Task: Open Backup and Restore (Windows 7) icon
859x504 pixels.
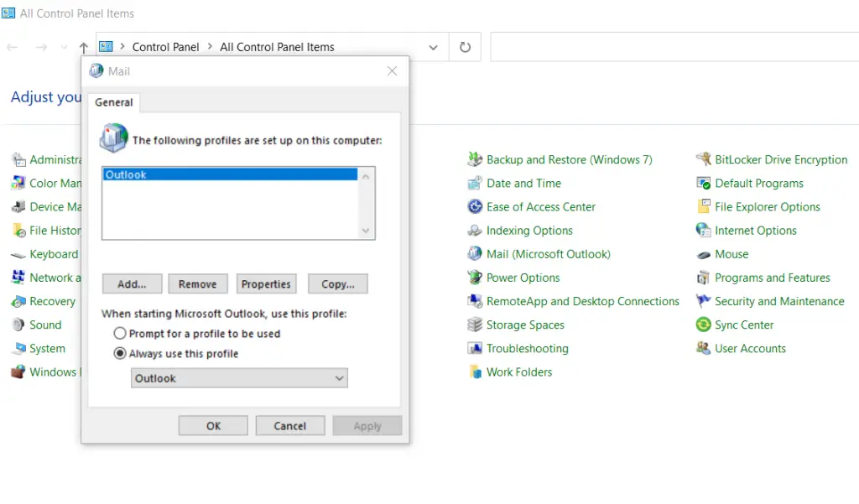Action: [475, 159]
